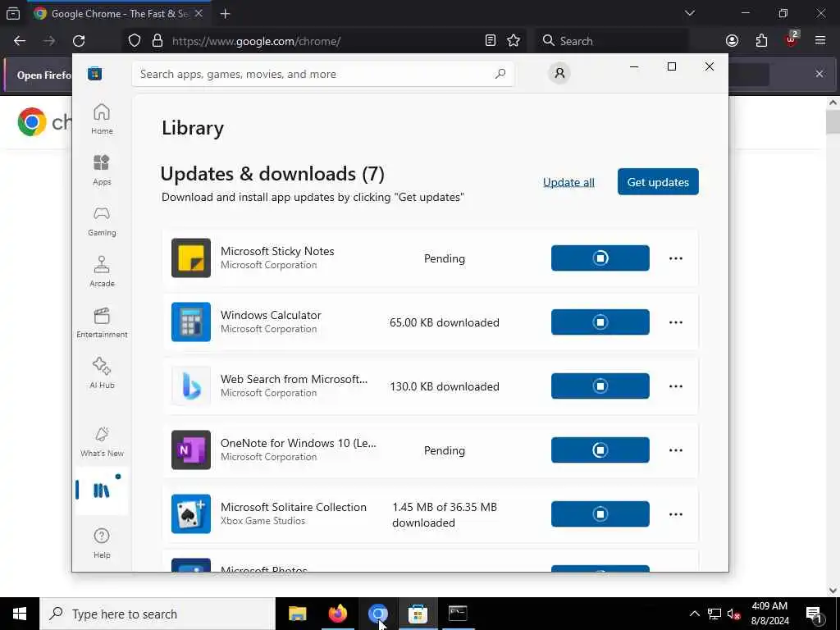Focus the Store search apps field
840x630 pixels.
pyautogui.click(x=323, y=74)
